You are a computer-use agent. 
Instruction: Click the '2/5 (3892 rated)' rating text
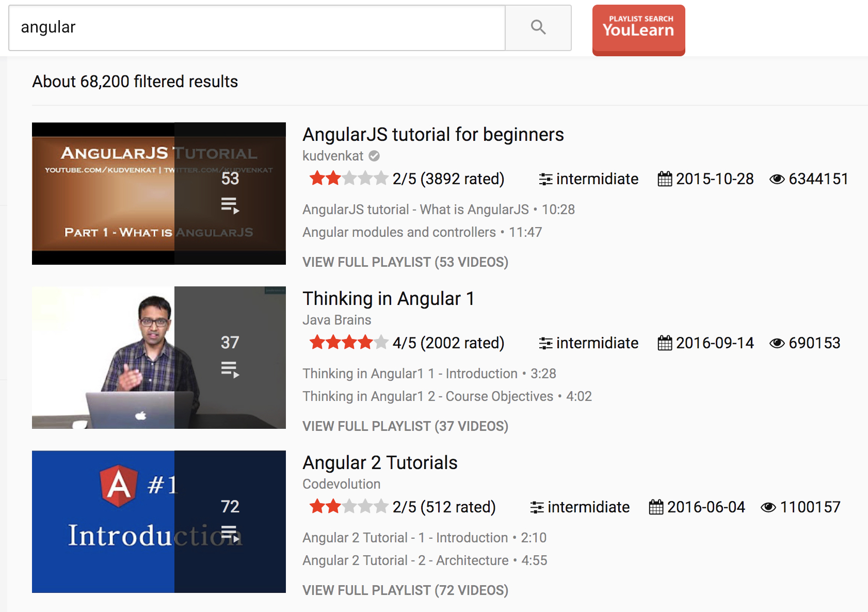tap(448, 179)
